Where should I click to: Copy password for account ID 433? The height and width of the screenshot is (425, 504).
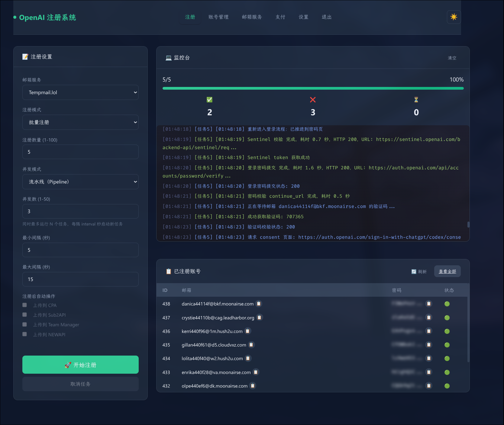coord(428,372)
